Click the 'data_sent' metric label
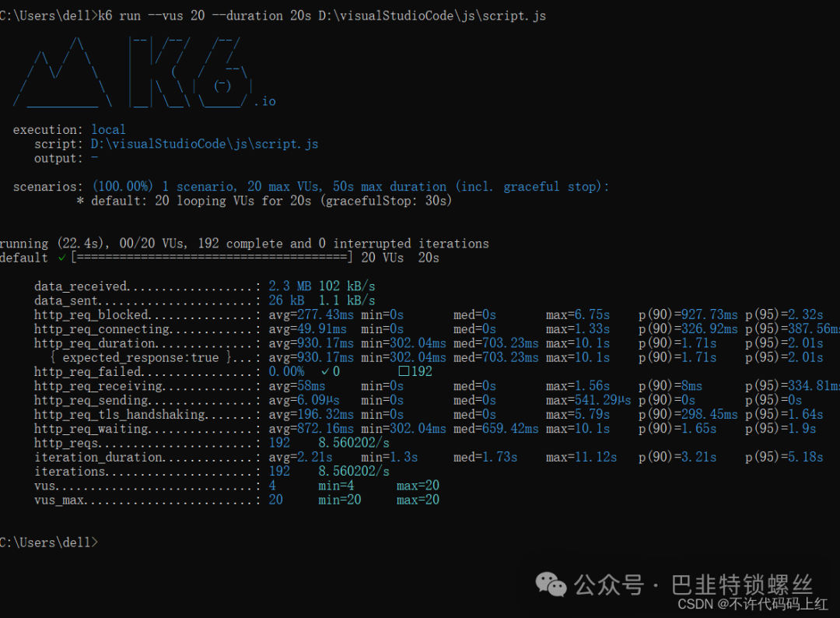 click(66, 300)
